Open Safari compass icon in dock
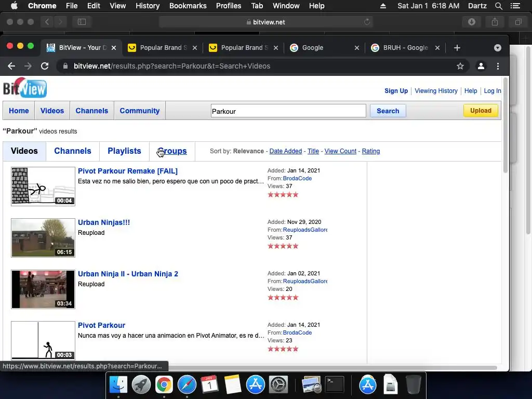 click(x=187, y=385)
